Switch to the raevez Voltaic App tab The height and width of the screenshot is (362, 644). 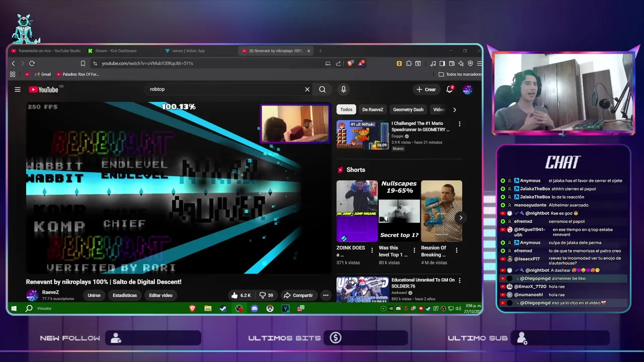[188, 51]
